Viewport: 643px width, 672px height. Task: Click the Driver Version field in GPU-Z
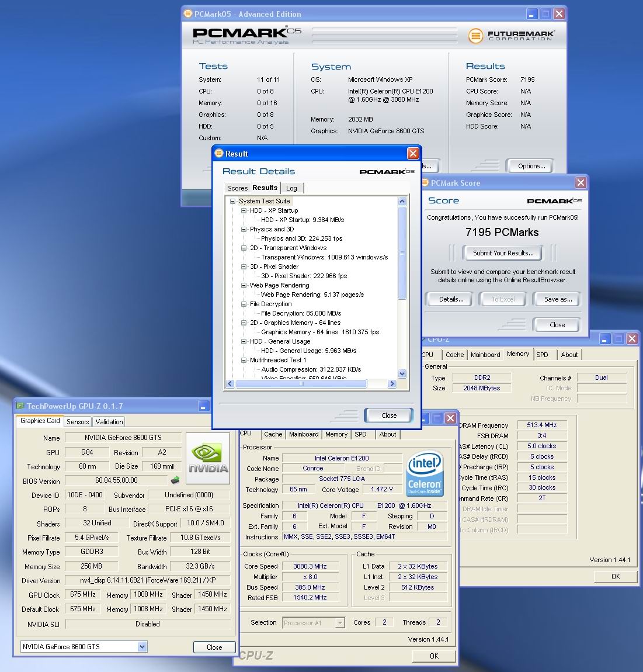pyautogui.click(x=148, y=580)
